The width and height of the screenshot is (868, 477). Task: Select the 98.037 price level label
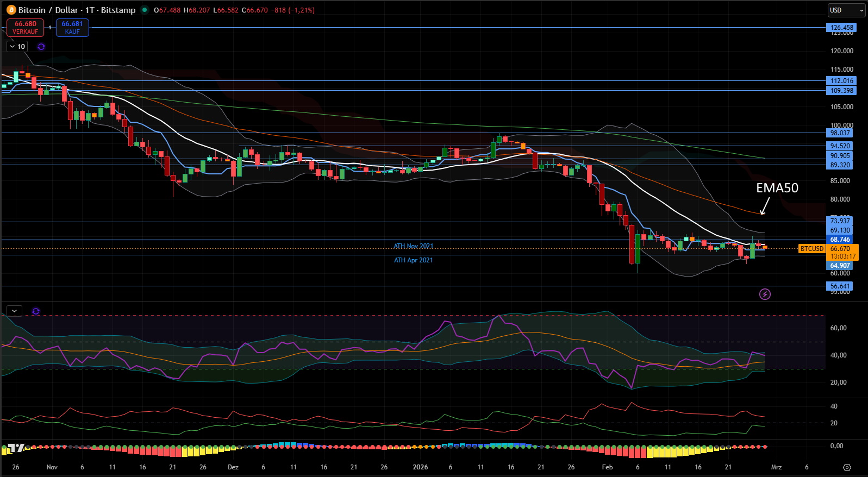coord(840,133)
